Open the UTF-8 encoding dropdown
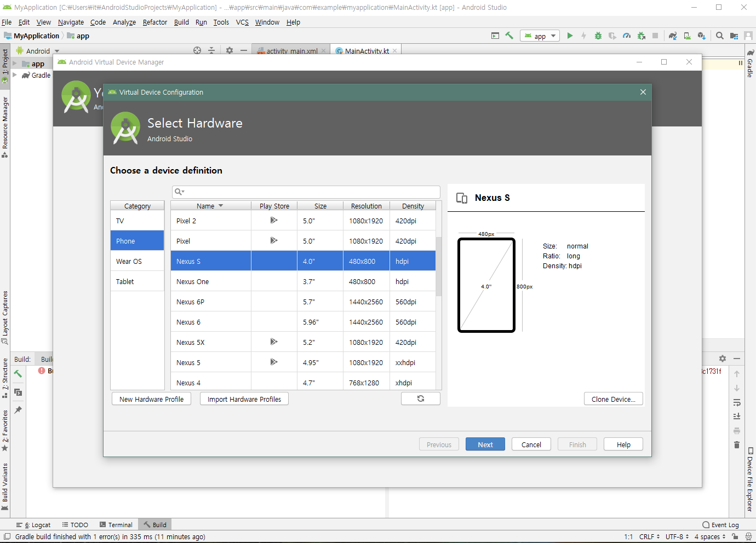 (677, 536)
